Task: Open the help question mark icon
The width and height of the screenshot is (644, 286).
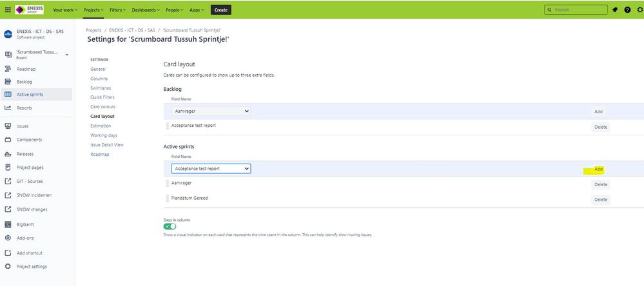Action: (x=627, y=10)
